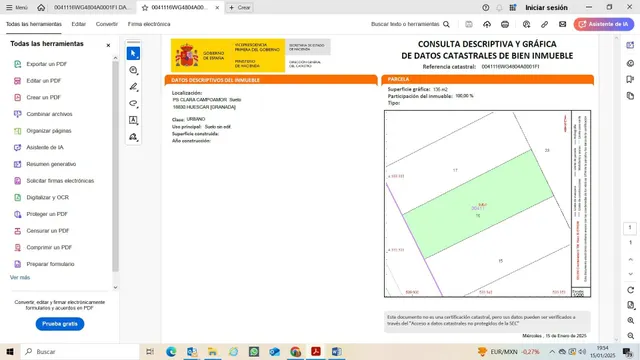Open the Firma electrónica tab

coord(149,24)
